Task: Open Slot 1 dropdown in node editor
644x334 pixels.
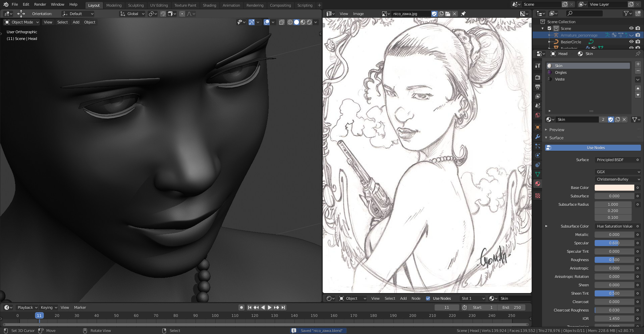Action: [473, 298]
